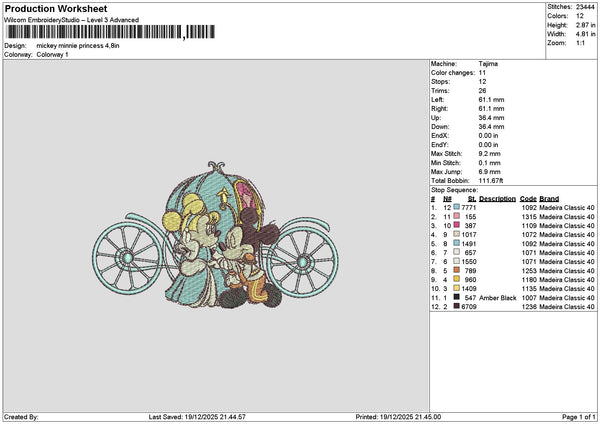600x424 pixels.
Task: Click the 'Down:' extent label
Action: [440, 127]
